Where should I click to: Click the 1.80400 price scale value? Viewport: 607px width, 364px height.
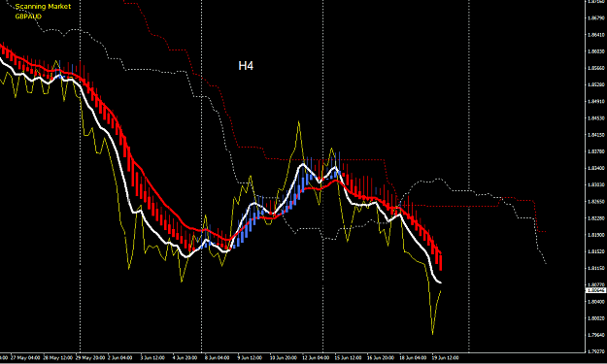(x=596, y=301)
